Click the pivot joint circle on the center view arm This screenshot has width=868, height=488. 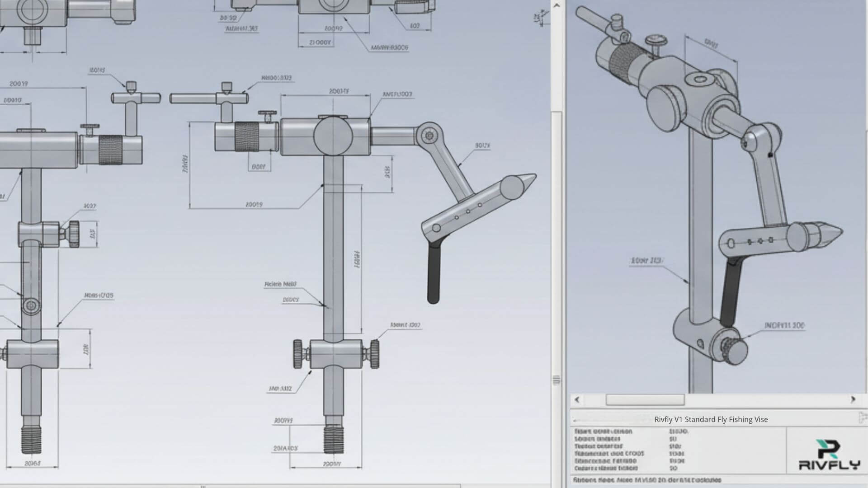[429, 135]
